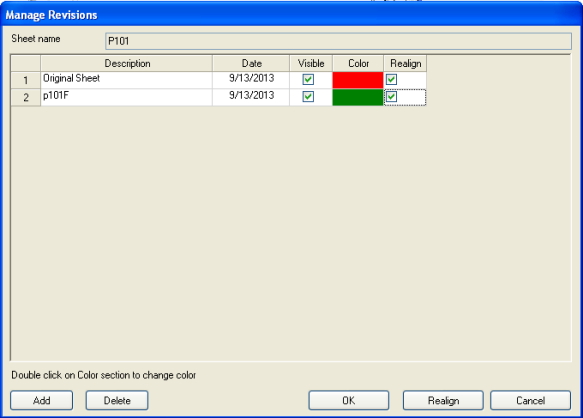
Task: Uncheck Realign for Original Sheet row
Action: pyautogui.click(x=391, y=79)
